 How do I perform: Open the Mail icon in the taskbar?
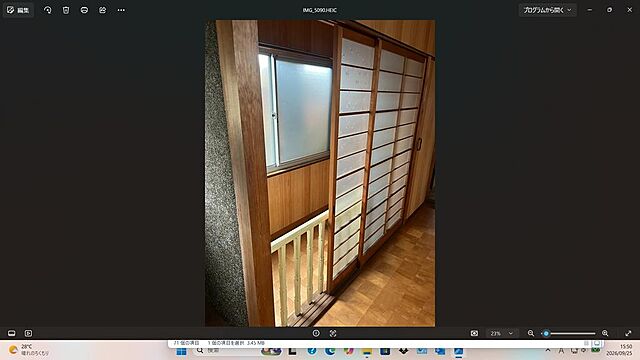tap(422, 351)
